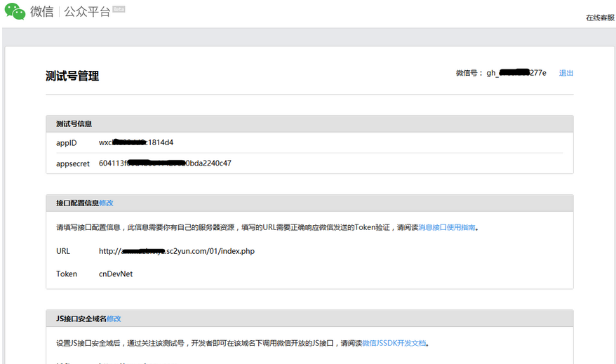Click the appsecret label
Image resolution: width=616 pixels, height=364 pixels.
click(x=73, y=163)
